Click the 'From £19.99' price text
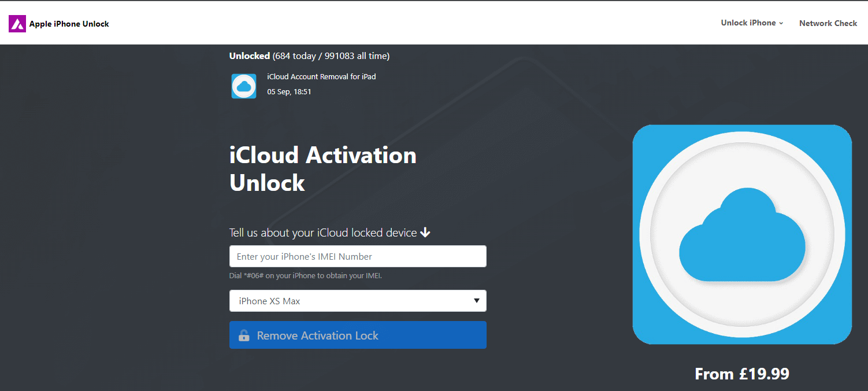Image resolution: width=868 pixels, height=391 pixels. (x=742, y=374)
